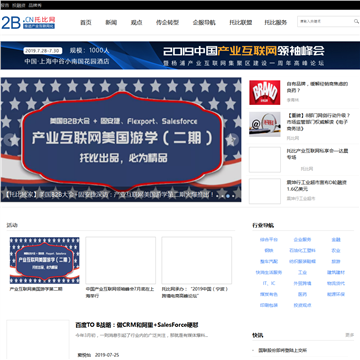Open the 托比服务 navigation item
This screenshot has height=360, width=360.
pyautogui.click(x=276, y=23)
